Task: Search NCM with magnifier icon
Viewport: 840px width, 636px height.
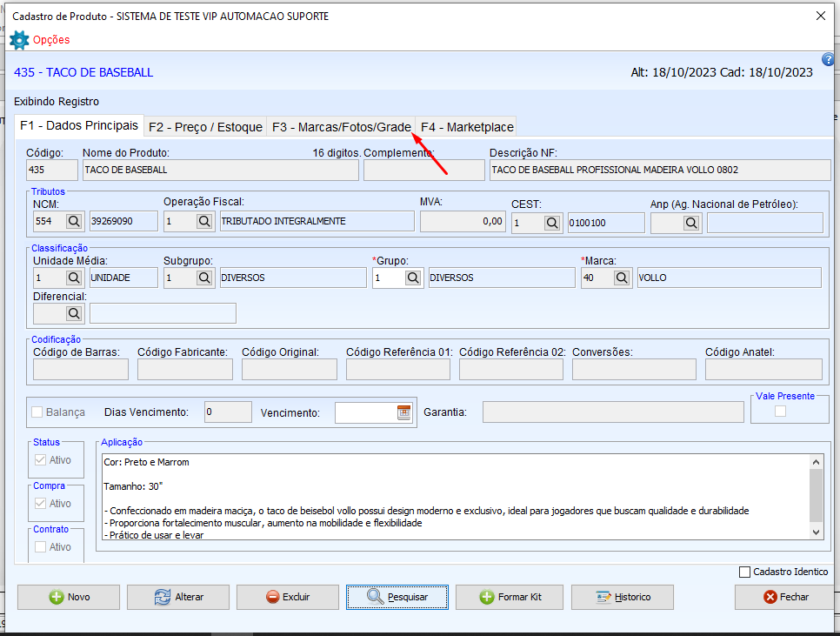Action: click(x=74, y=221)
